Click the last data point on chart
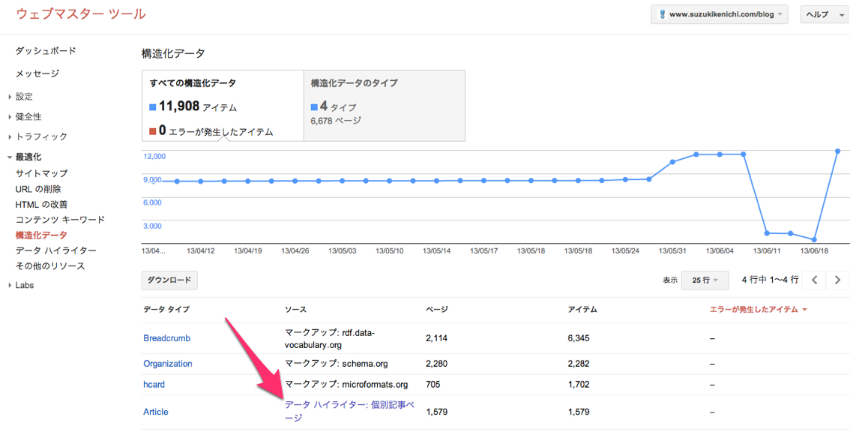 [x=837, y=151]
